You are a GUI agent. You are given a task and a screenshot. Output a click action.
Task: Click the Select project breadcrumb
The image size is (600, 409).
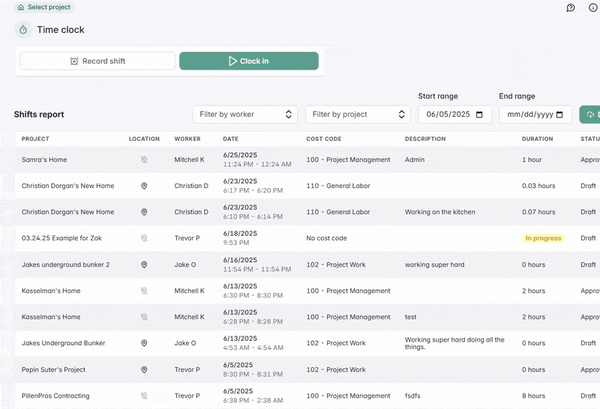point(44,7)
